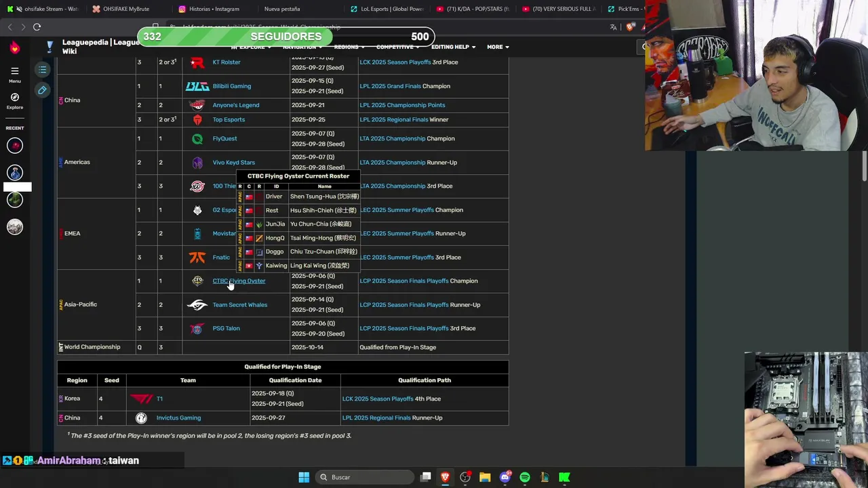868x488 pixels.
Task: Open the LPL 2025 Regional Finals Runner-Up link
Action: pyautogui.click(x=376, y=418)
